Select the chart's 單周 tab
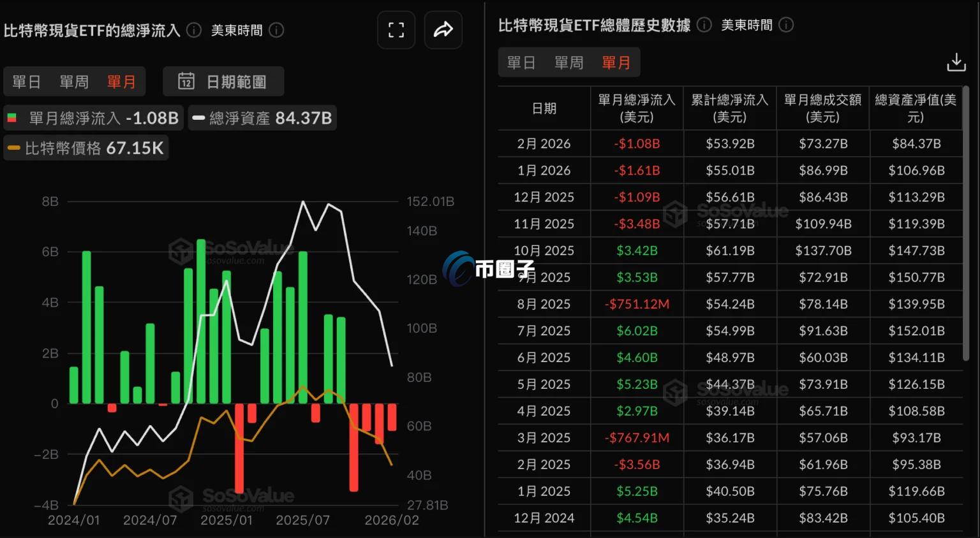The image size is (980, 538). click(74, 82)
